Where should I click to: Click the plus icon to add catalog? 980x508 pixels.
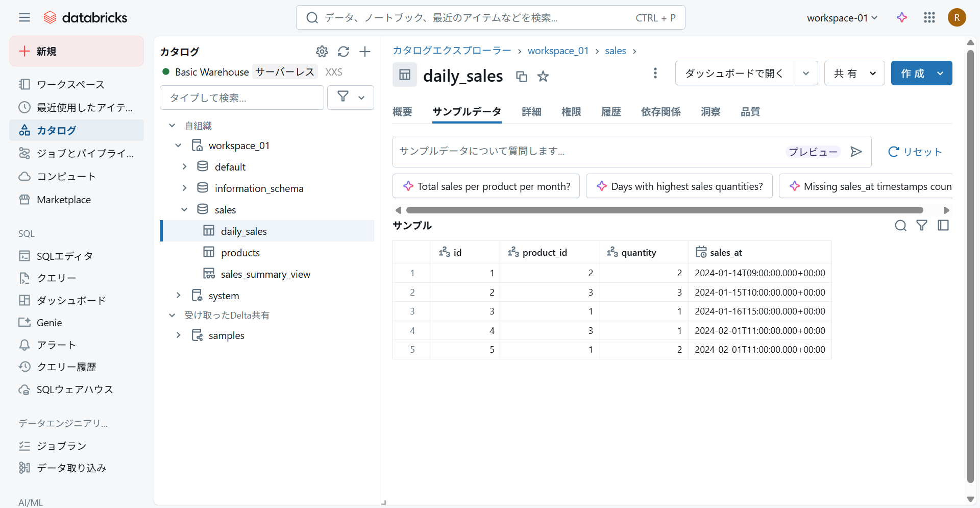point(365,52)
